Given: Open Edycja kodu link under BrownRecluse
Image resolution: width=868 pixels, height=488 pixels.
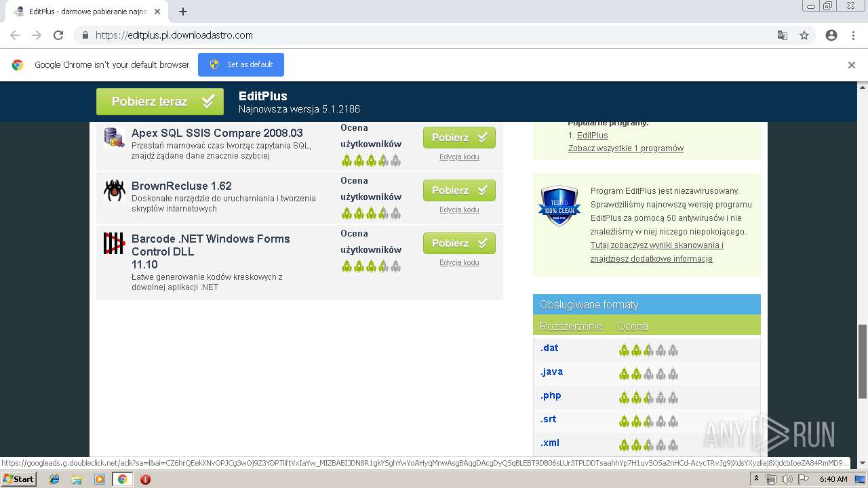Looking at the screenshot, I should tap(459, 209).
